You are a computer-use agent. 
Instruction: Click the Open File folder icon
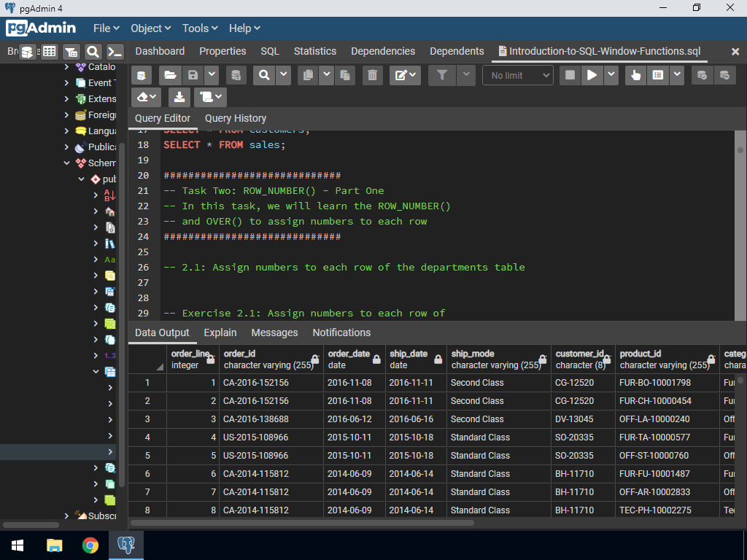tap(170, 75)
